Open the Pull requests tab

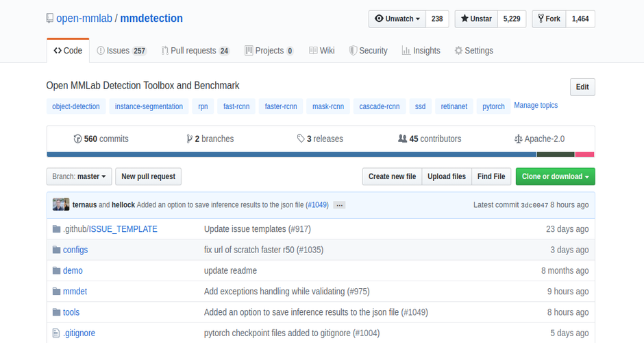pos(195,51)
